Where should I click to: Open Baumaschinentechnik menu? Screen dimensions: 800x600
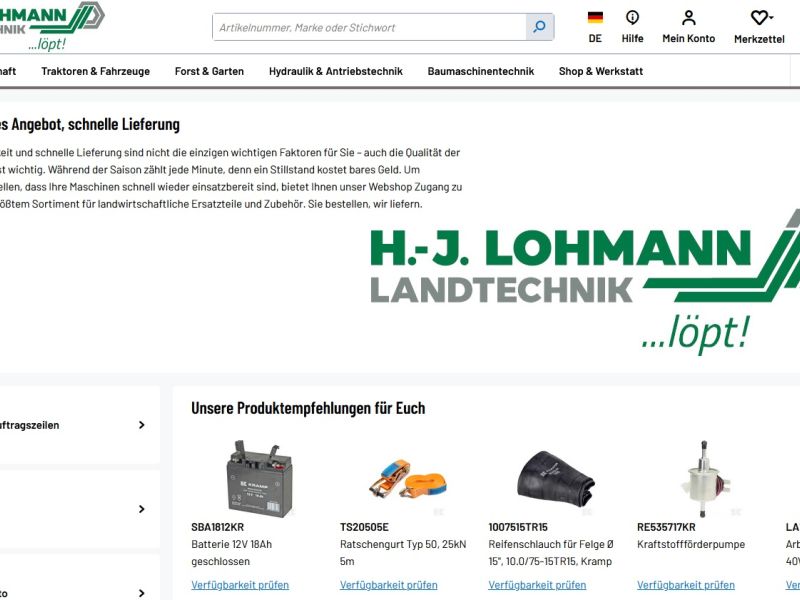(481, 71)
